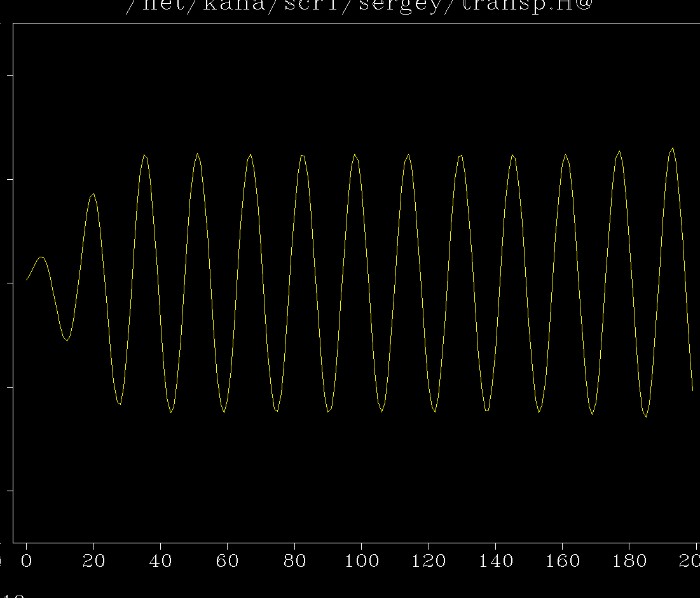This screenshot has height=598, width=700.
Task: Click the deepest trough near x-value 185
Action: pos(646,417)
